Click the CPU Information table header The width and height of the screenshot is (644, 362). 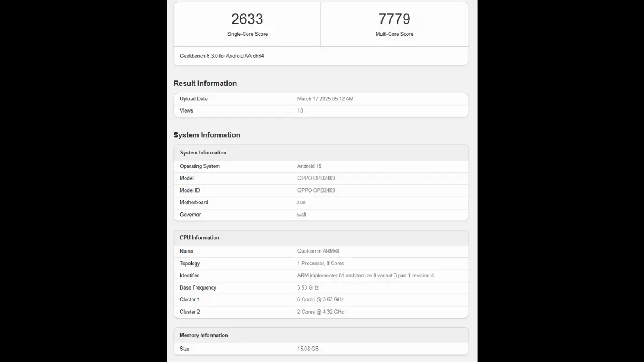coord(200,238)
